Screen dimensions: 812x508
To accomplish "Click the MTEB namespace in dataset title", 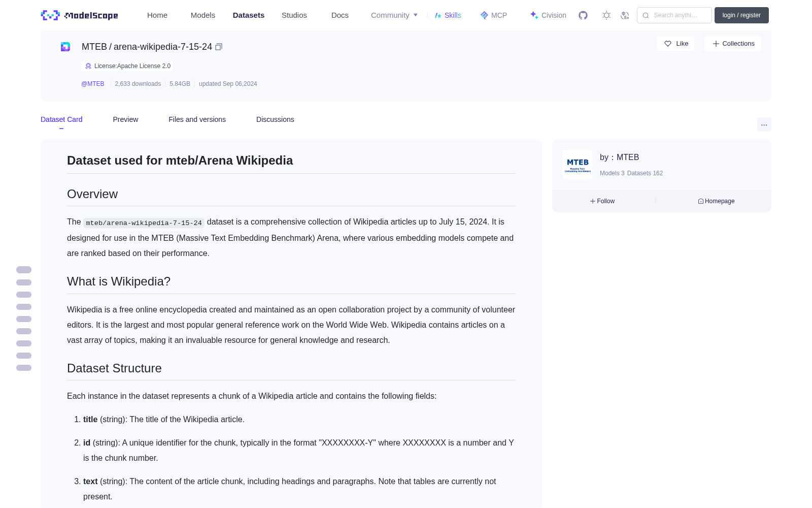I will tap(94, 47).
